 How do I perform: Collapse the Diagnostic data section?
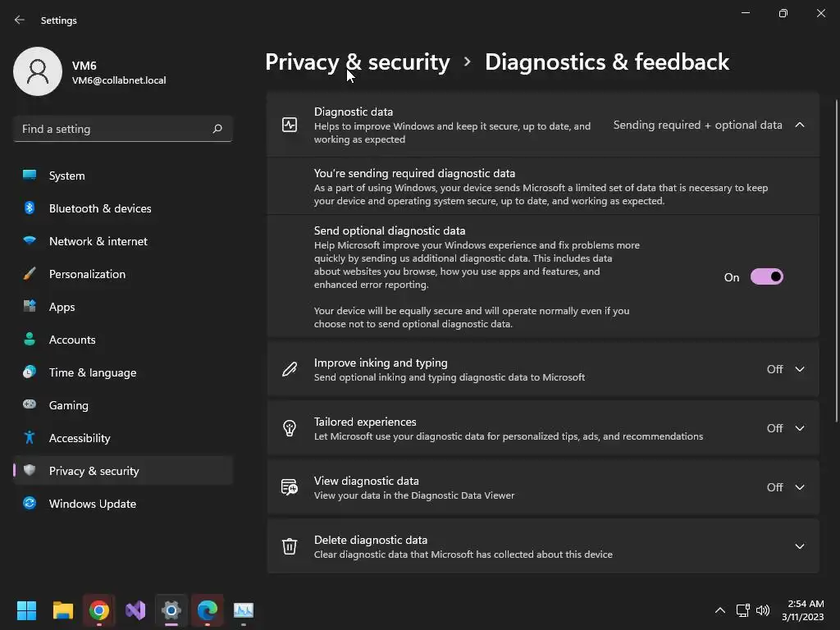point(799,125)
